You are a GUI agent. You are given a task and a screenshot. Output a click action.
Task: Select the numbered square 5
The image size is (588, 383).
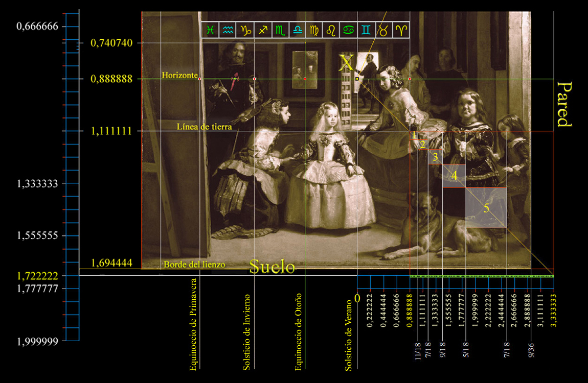[486, 208]
